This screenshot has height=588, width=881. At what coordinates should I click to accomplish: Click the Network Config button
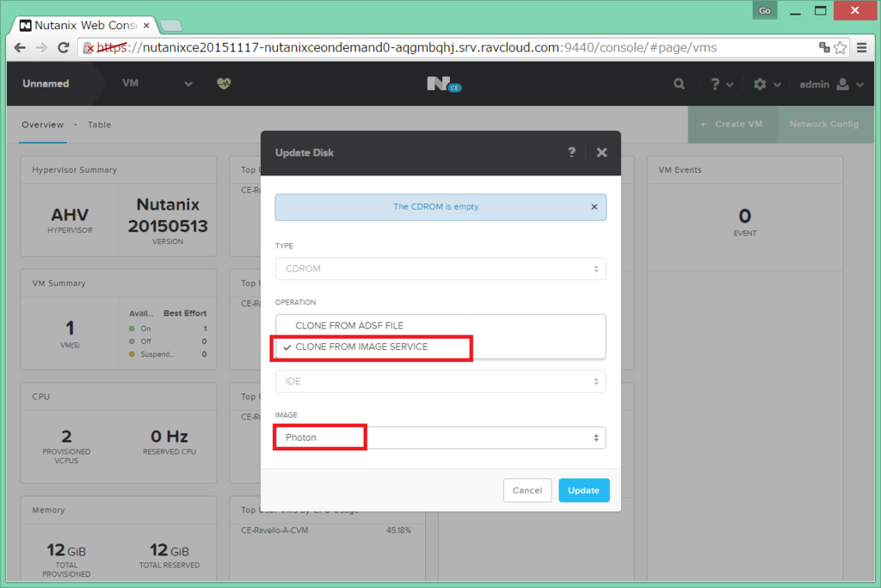(824, 124)
